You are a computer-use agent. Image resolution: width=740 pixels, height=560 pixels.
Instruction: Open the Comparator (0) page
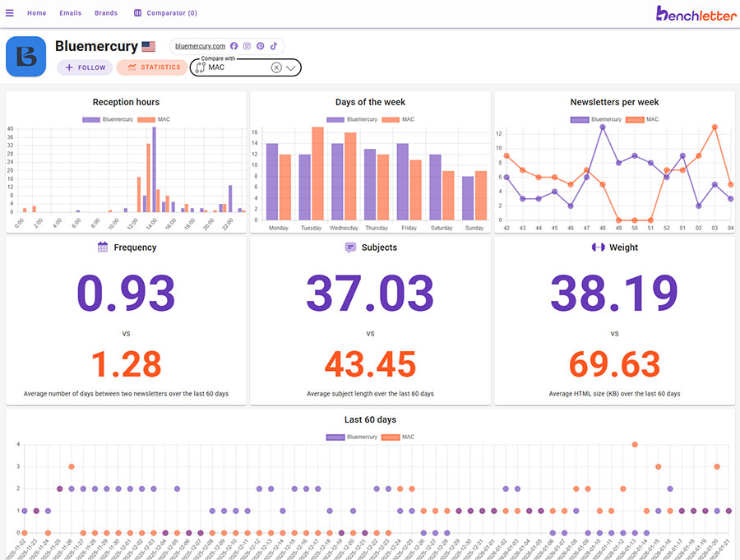coord(165,13)
